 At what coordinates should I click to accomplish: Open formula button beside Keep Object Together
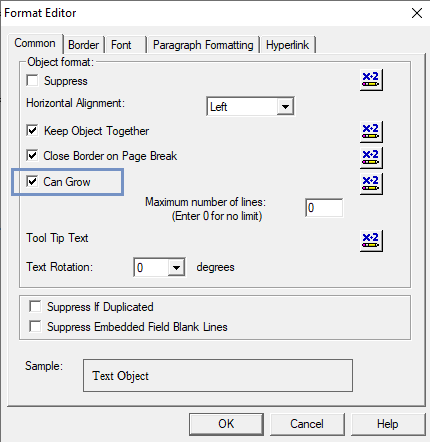coord(371,132)
